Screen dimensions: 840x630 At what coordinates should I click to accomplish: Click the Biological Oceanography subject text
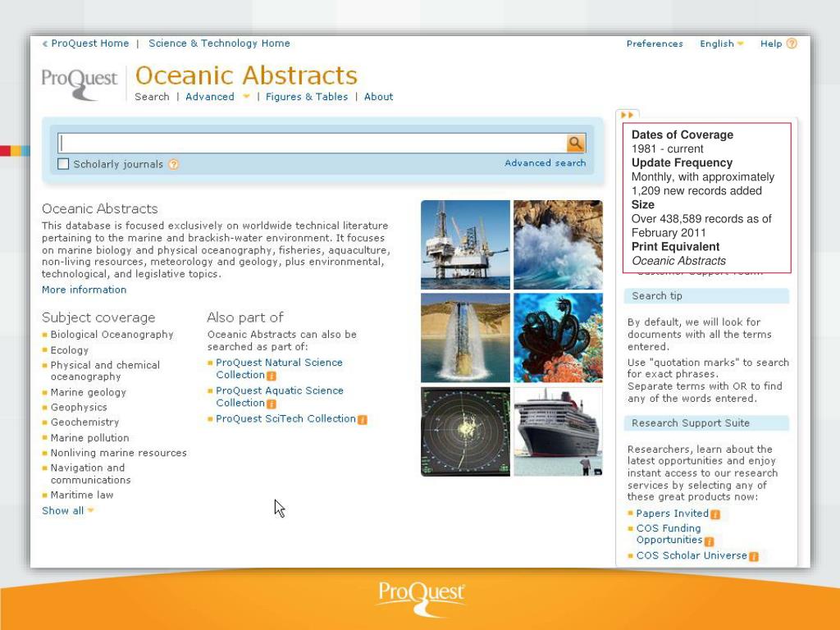(112, 335)
